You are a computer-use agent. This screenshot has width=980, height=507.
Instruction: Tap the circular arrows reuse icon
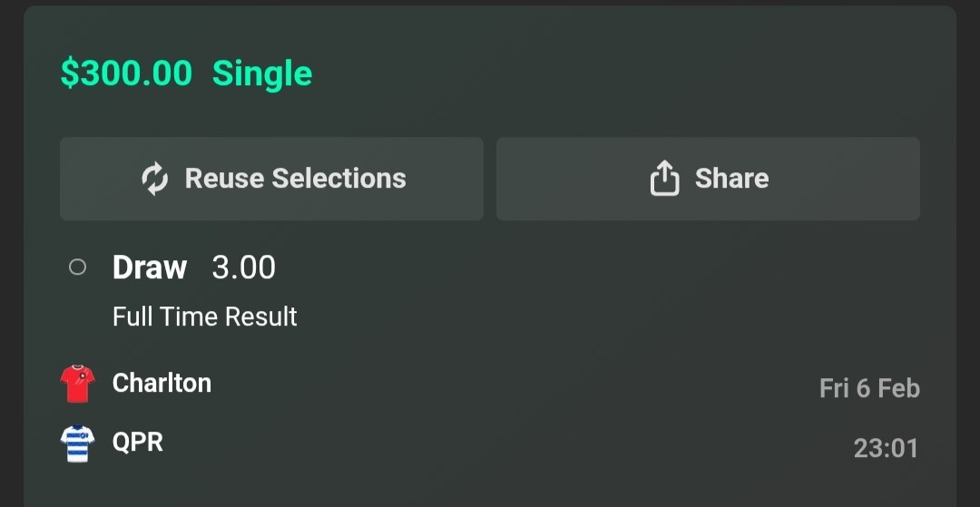(x=155, y=179)
